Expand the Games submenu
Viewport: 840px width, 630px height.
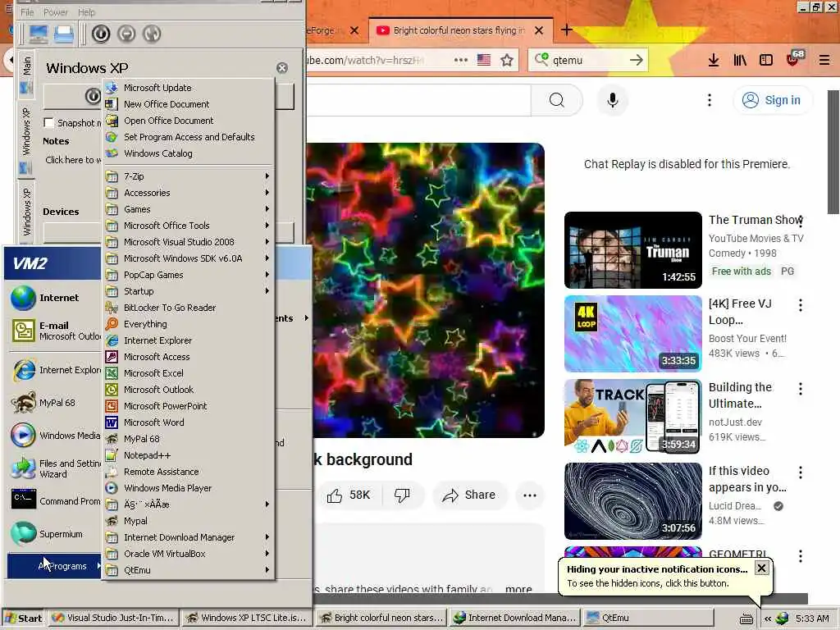coord(188,209)
